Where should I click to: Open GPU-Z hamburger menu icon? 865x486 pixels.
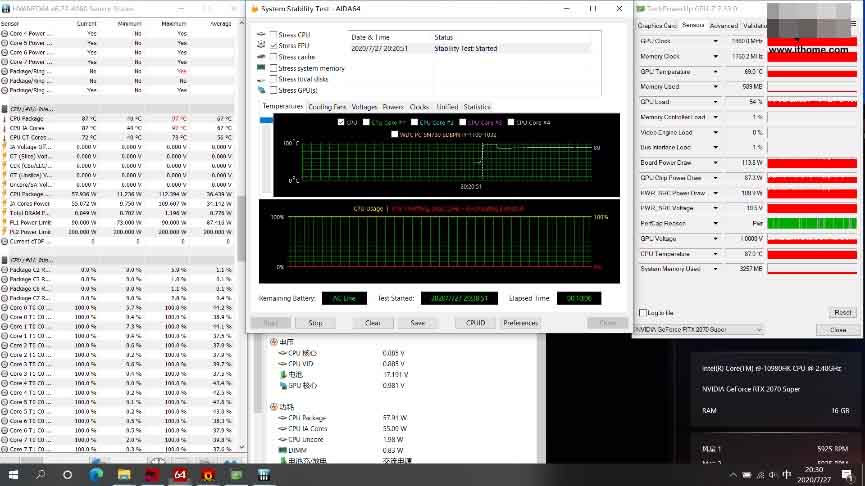[853, 24]
